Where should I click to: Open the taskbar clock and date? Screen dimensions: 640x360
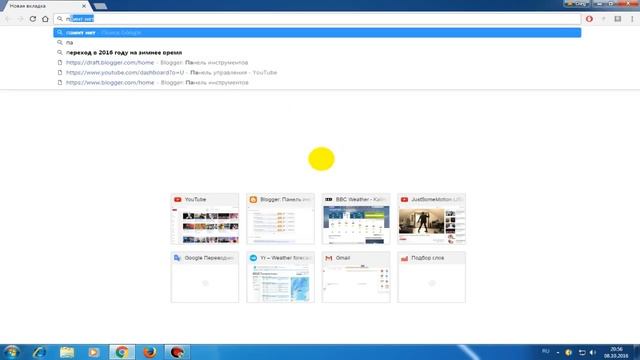click(x=616, y=352)
